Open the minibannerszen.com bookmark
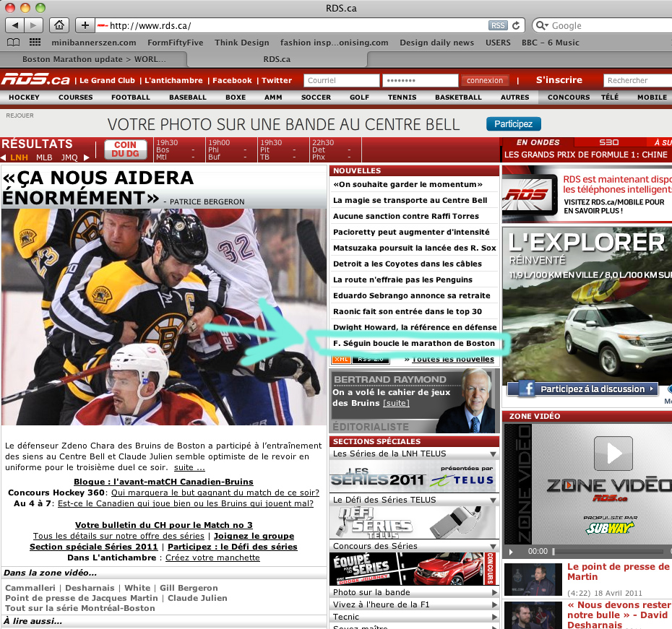 click(x=94, y=43)
